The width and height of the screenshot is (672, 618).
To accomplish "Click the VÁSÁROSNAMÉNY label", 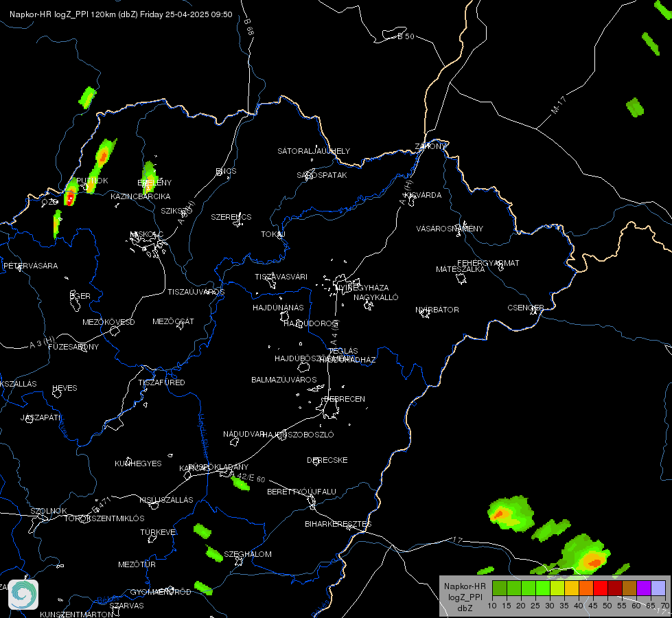I will coord(450,229).
